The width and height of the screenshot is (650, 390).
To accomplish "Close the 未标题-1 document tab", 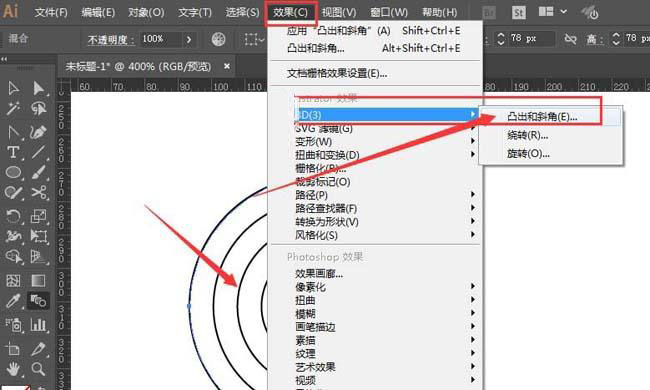I will pyautogui.click(x=227, y=66).
